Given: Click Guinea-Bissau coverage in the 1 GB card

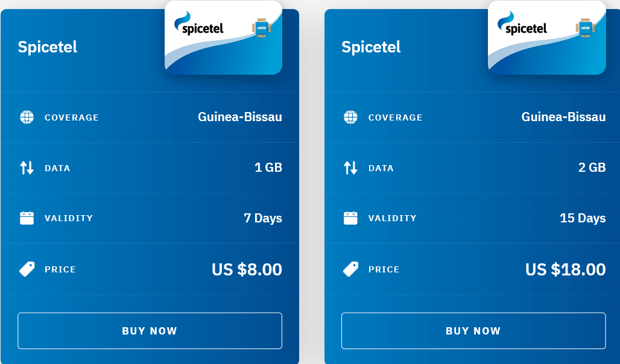Looking at the screenshot, I should coord(240,117).
